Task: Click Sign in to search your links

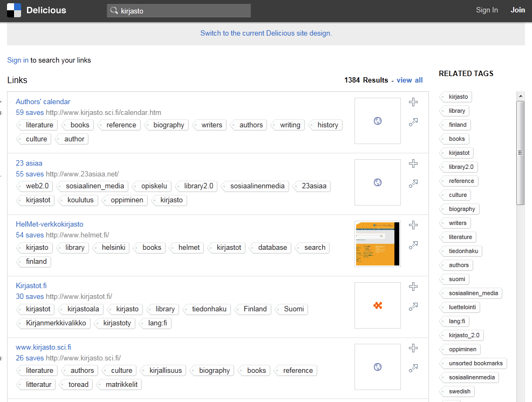Action: [18, 60]
